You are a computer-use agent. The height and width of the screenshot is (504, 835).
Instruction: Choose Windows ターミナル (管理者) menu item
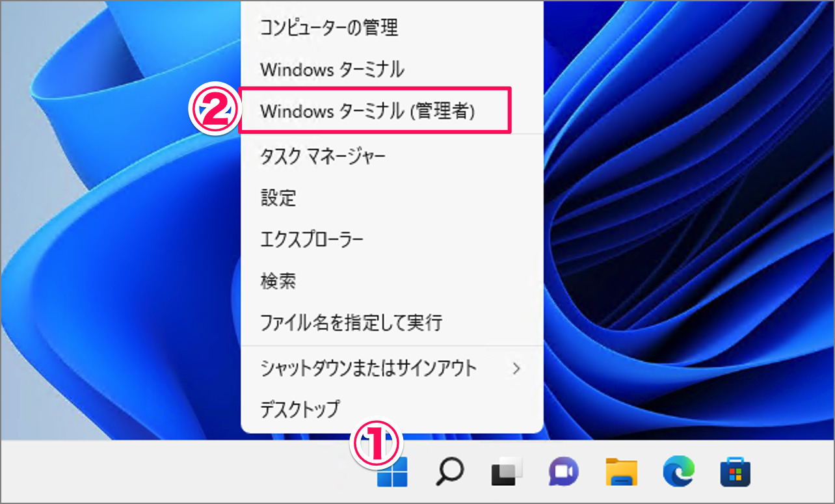coord(367,111)
